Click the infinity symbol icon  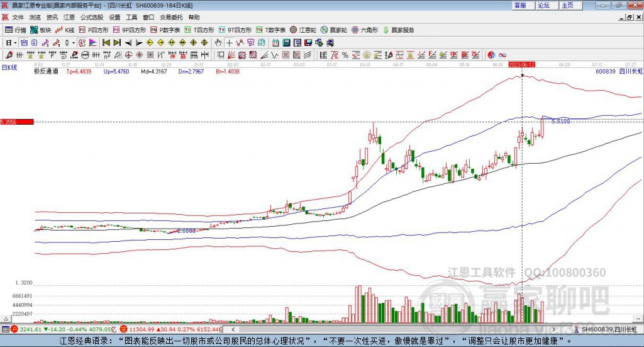(502, 55)
